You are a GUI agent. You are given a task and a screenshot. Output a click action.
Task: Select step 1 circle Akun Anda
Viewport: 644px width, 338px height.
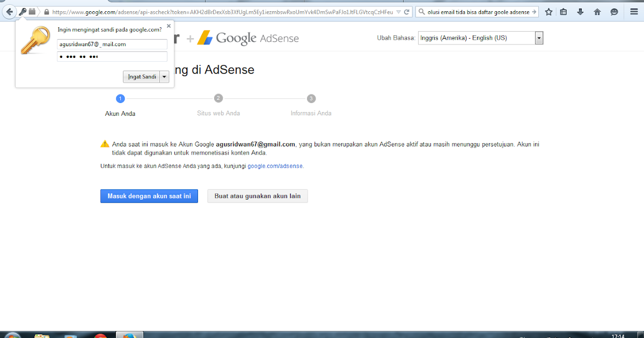(x=120, y=98)
